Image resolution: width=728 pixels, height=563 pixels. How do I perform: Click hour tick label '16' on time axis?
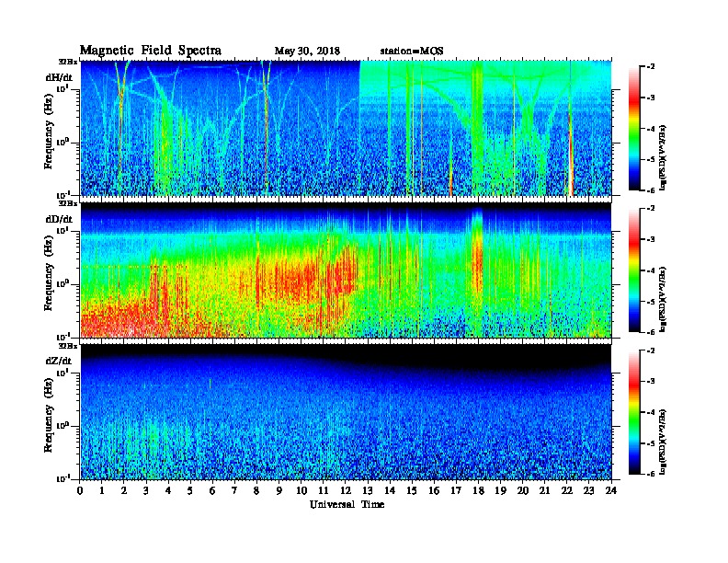434,490
